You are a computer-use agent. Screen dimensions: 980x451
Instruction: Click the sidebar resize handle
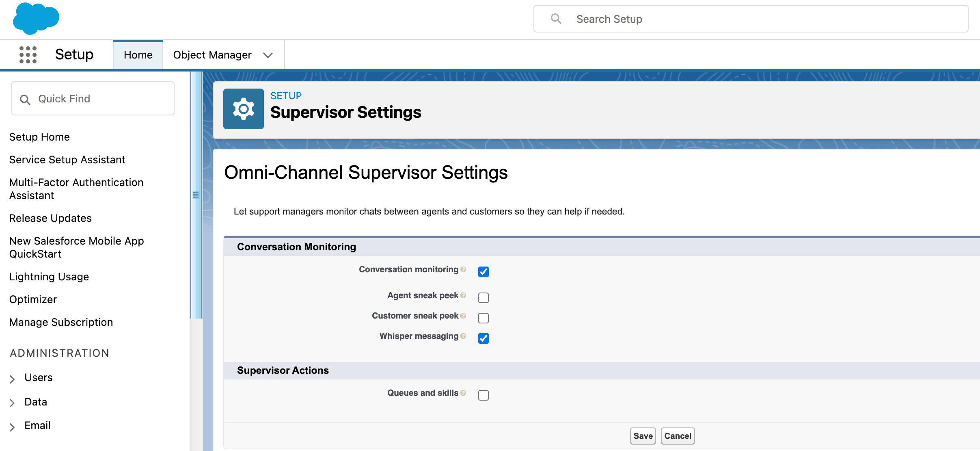(x=196, y=195)
